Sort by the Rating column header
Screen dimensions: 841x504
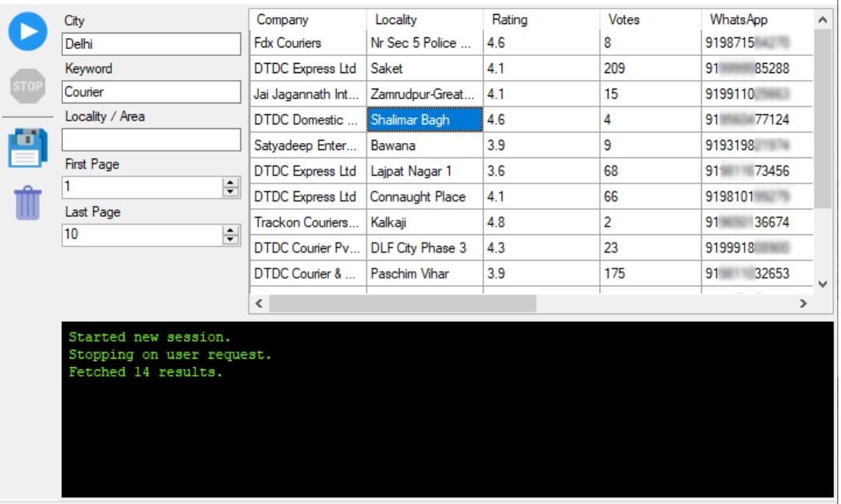(x=541, y=20)
